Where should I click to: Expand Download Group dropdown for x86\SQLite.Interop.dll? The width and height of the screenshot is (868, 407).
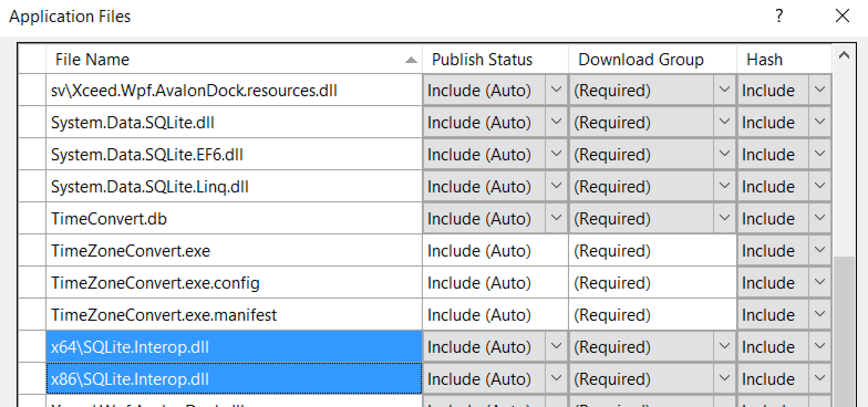click(x=724, y=379)
